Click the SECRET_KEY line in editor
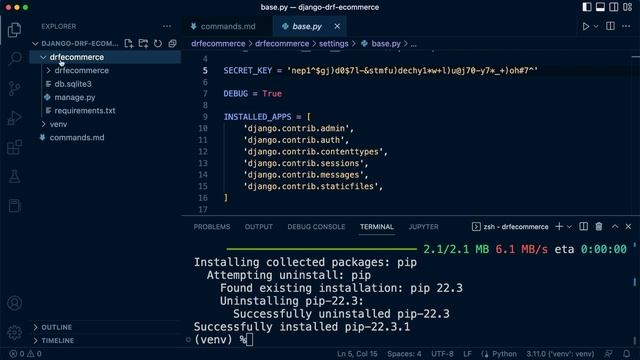The height and width of the screenshot is (360, 640). click(380, 71)
